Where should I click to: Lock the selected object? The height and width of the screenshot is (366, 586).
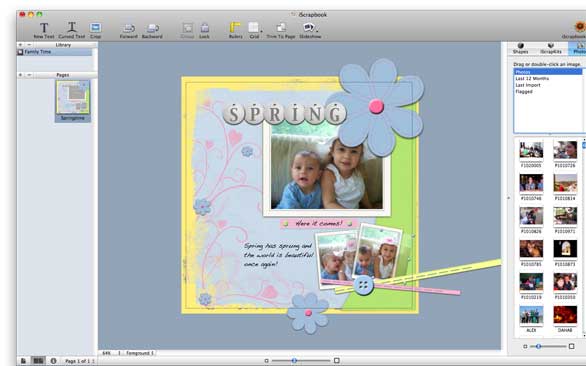coord(204,31)
